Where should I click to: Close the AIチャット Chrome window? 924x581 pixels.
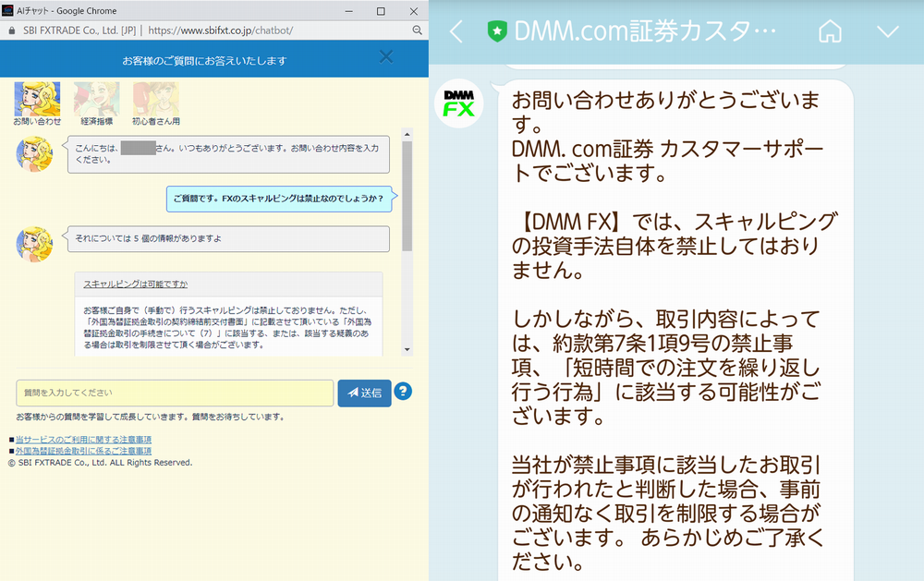[414, 11]
